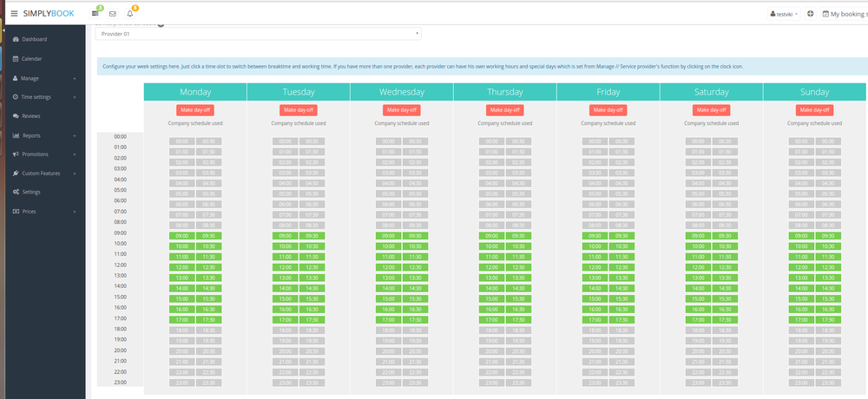
Task: Click the Calendar icon in the sidebar
Action: tap(15, 58)
